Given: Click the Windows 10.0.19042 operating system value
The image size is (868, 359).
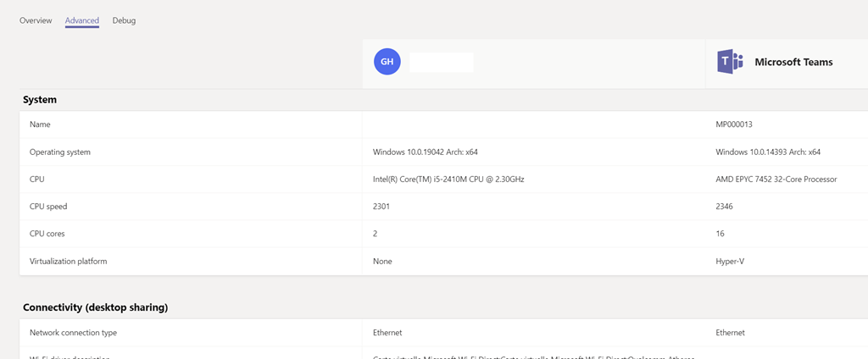Looking at the screenshot, I should tap(431, 152).
